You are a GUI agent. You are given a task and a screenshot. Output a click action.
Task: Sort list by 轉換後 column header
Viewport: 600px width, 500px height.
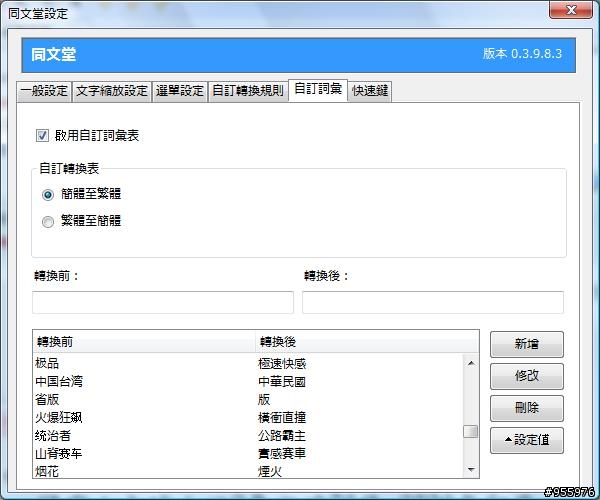[x=367, y=342]
